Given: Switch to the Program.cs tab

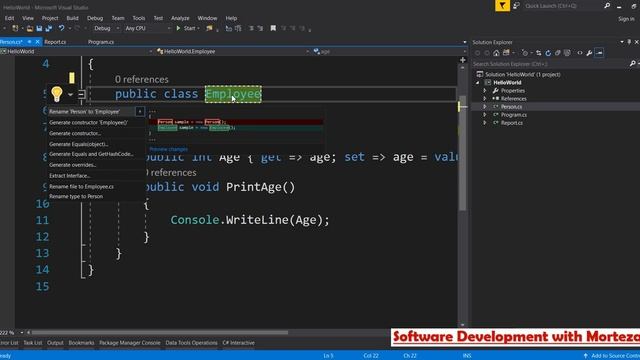Looking at the screenshot, I should pos(100,42).
